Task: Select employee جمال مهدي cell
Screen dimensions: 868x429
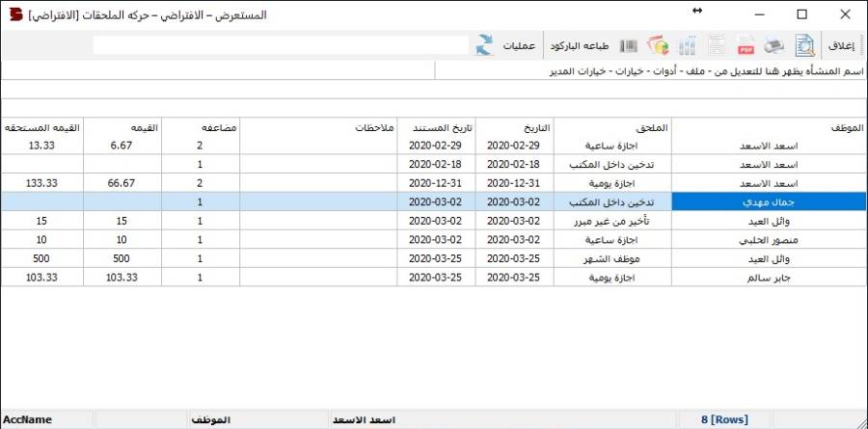Action: pos(769,201)
